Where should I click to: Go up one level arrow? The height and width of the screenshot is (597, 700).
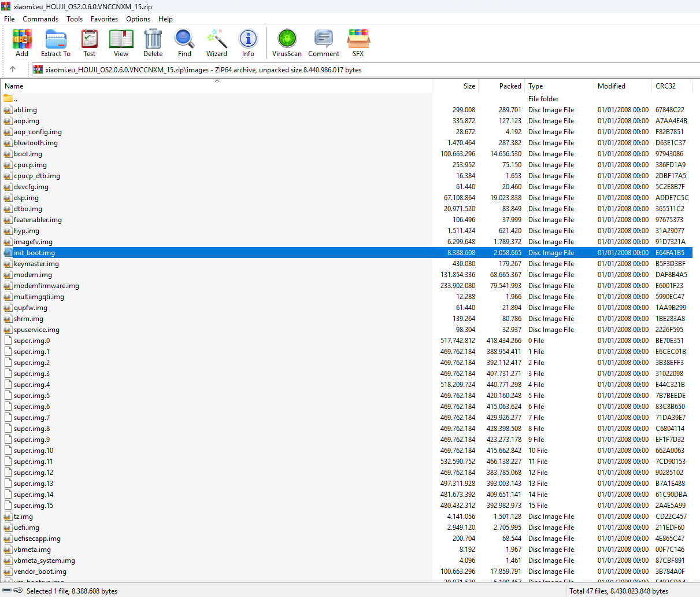click(13, 69)
